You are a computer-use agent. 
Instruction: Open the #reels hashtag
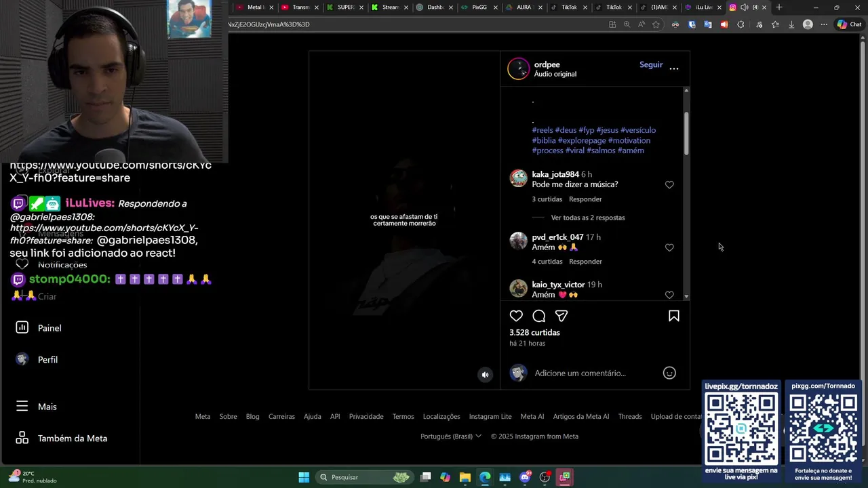click(x=542, y=130)
